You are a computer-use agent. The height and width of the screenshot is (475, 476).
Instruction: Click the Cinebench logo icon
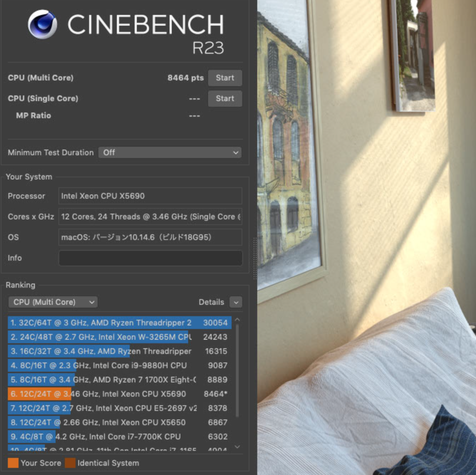[42, 24]
